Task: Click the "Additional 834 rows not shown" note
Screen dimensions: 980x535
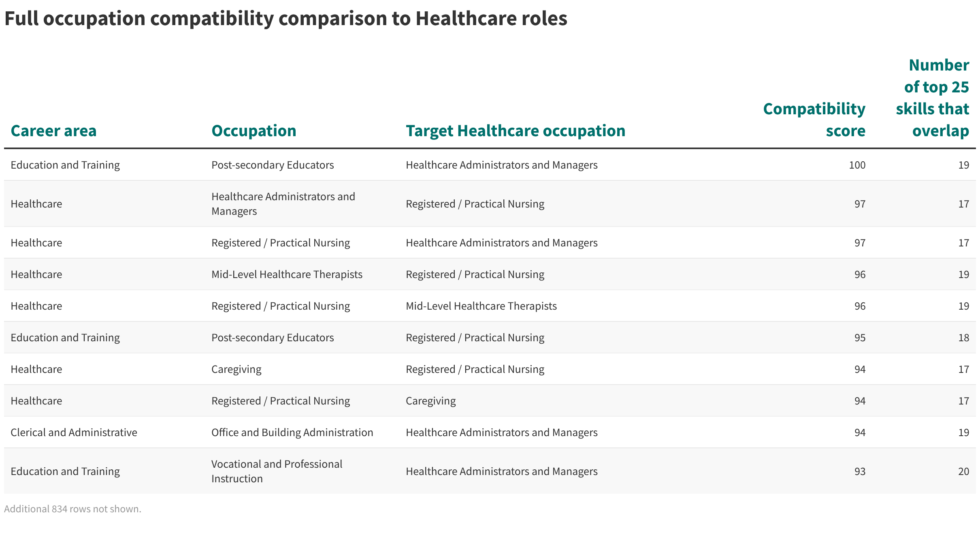Action: coord(72,509)
